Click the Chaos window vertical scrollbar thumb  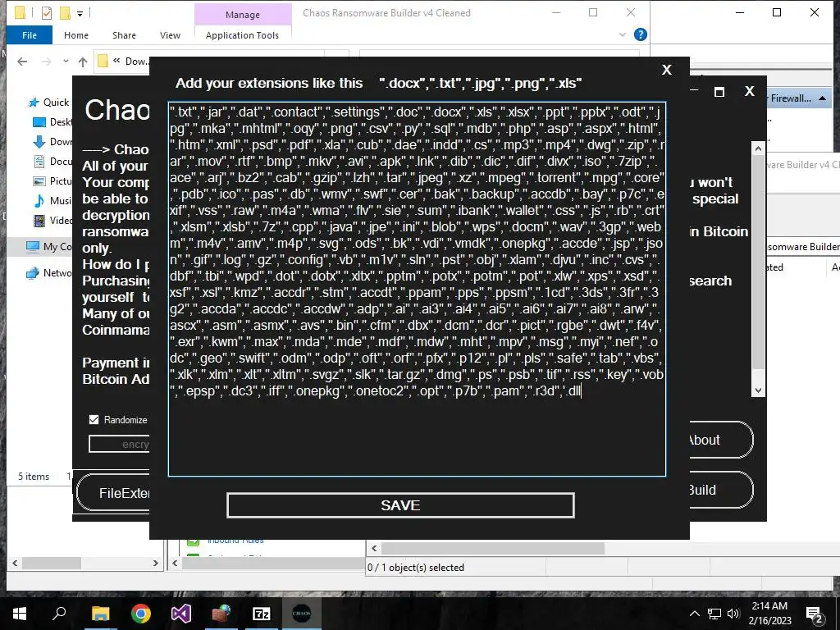pyautogui.click(x=758, y=262)
